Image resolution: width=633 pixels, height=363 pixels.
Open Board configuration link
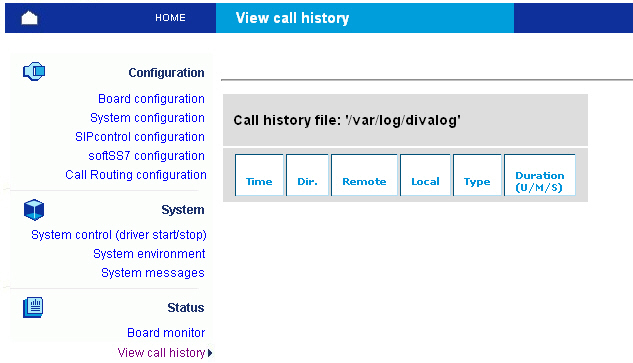[x=151, y=99]
